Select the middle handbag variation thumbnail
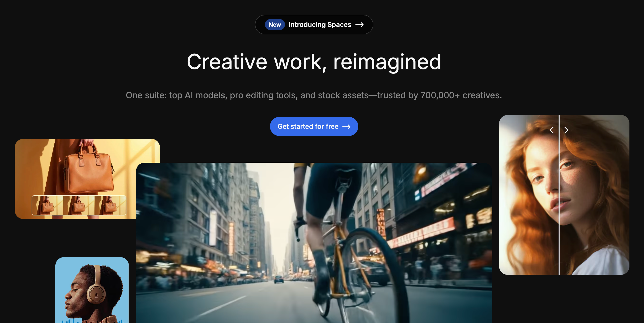This screenshot has height=323, width=644. coord(79,205)
